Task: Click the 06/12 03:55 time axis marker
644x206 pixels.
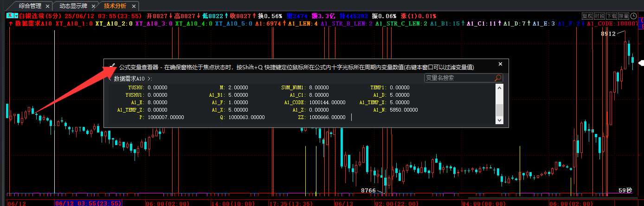Action: click(x=88, y=203)
